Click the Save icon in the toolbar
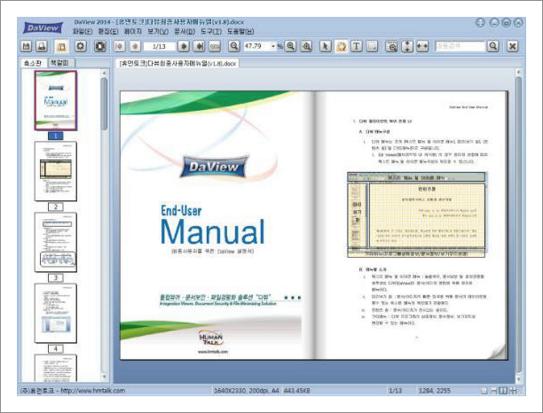The image size is (543, 413). point(26,46)
